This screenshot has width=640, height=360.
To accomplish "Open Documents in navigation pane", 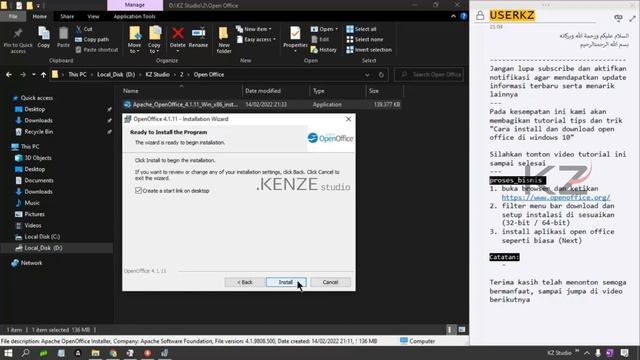I will (39, 180).
